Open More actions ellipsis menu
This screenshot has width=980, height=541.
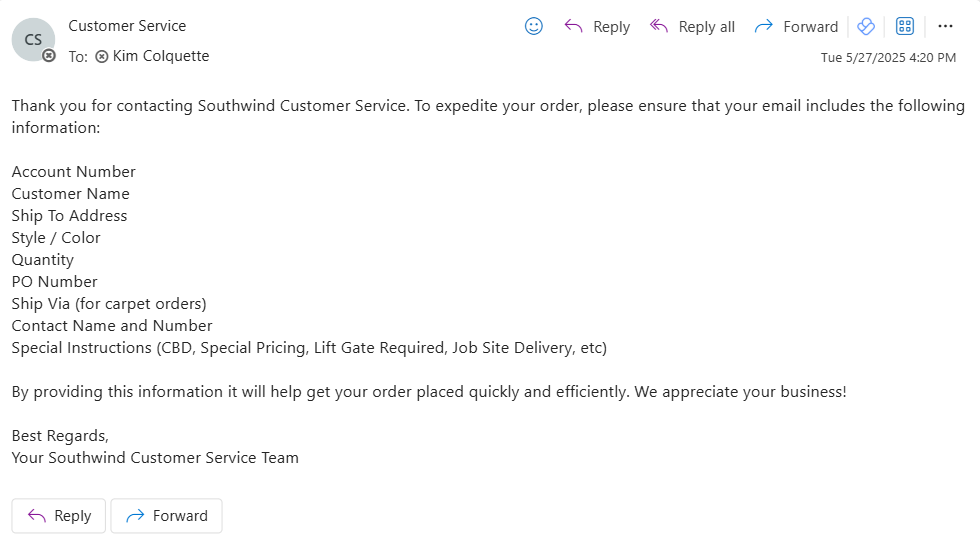pyautogui.click(x=945, y=26)
